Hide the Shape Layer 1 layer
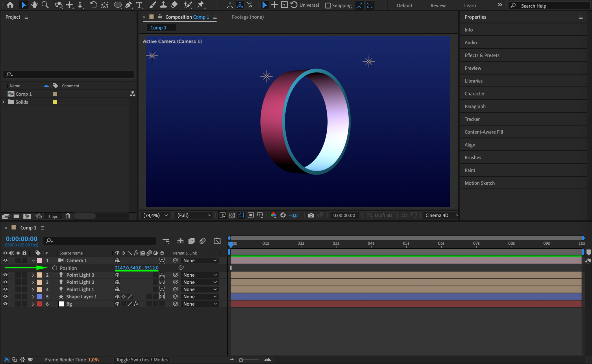The image size is (592, 364). (x=5, y=296)
